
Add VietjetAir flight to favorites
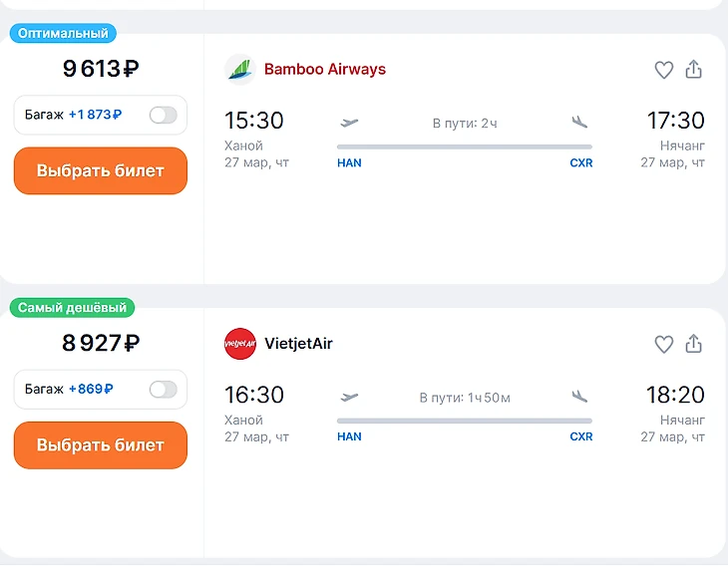(663, 344)
